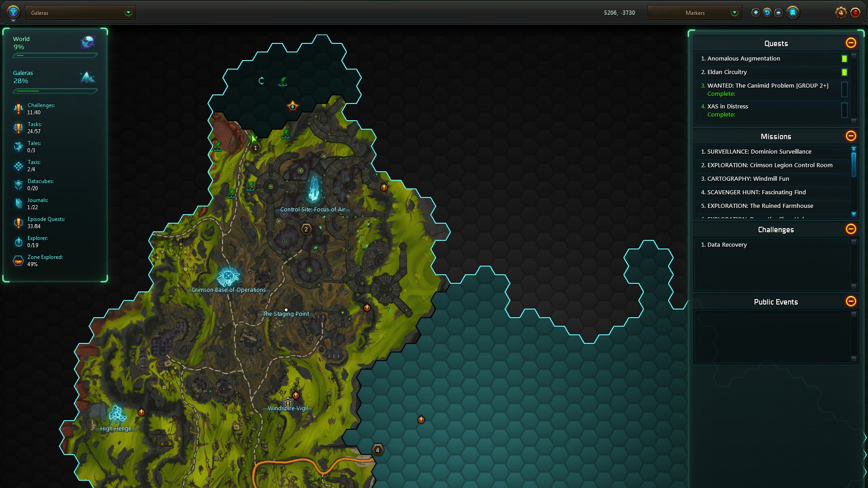
Task: Click Missions list scroll up arrow
Action: [x=854, y=149]
